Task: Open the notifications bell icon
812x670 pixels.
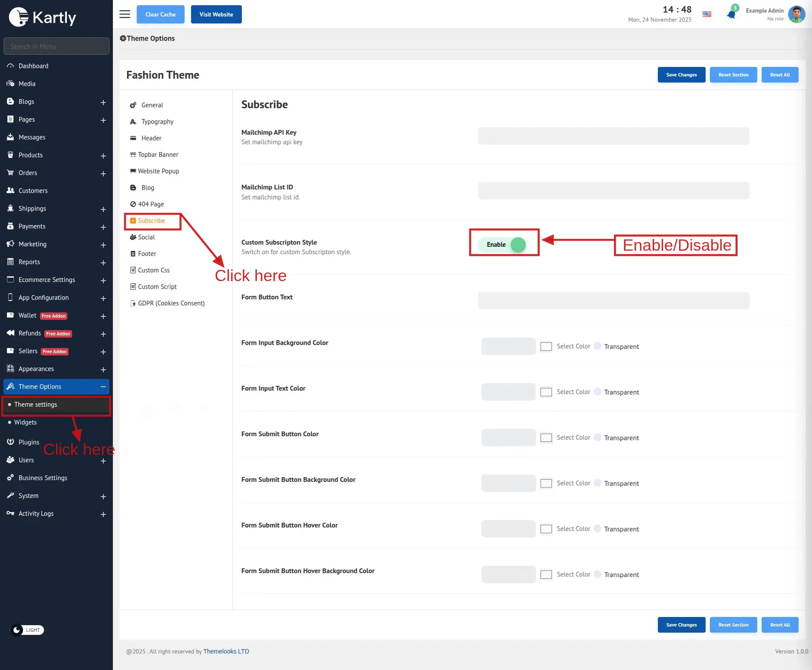Action: click(x=731, y=14)
